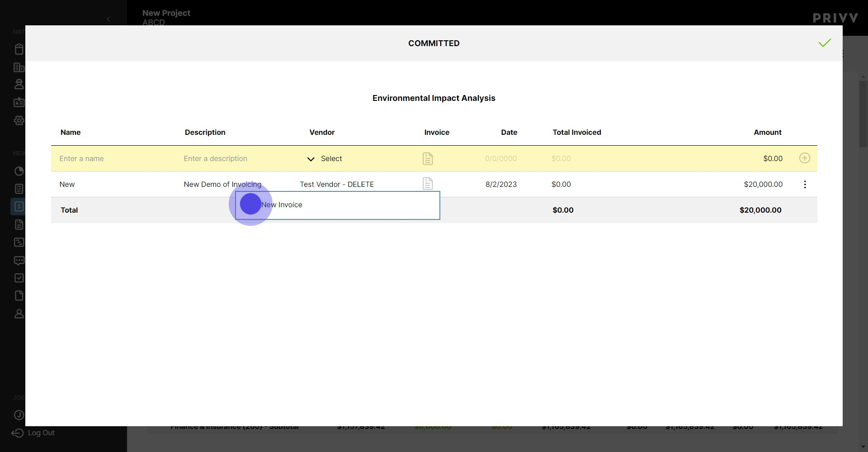
Task: Click the $0.00 amount field in yellow row
Action: pyautogui.click(x=773, y=158)
